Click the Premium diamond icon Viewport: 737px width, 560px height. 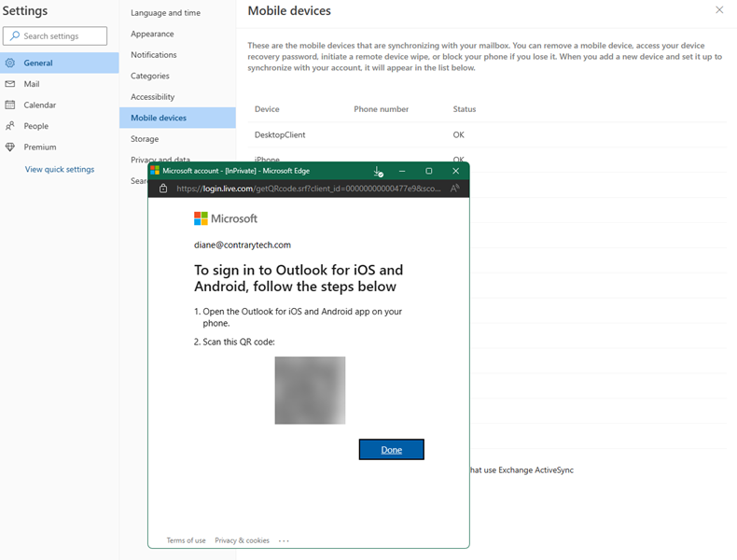pos(10,147)
